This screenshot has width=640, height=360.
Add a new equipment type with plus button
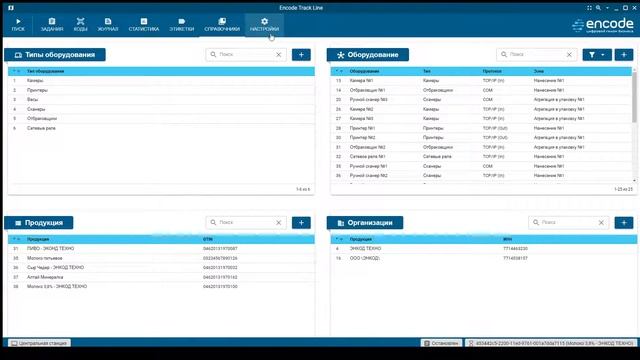(301, 55)
